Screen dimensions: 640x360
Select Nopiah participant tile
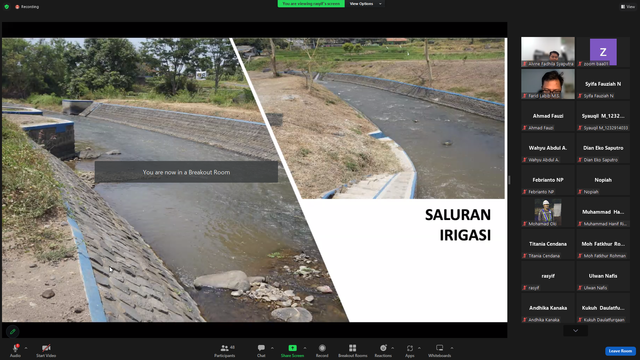pos(603,180)
